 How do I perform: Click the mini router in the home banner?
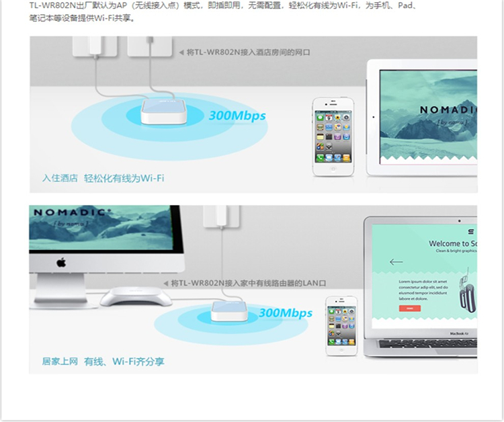230,311
